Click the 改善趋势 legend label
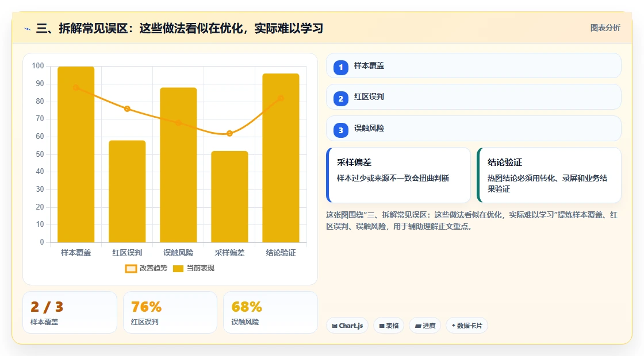Screen dimensions: 644x356 pyautogui.click(x=153, y=268)
